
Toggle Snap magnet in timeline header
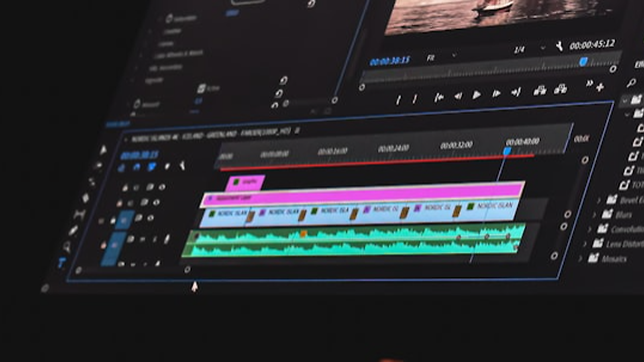[x=137, y=167]
